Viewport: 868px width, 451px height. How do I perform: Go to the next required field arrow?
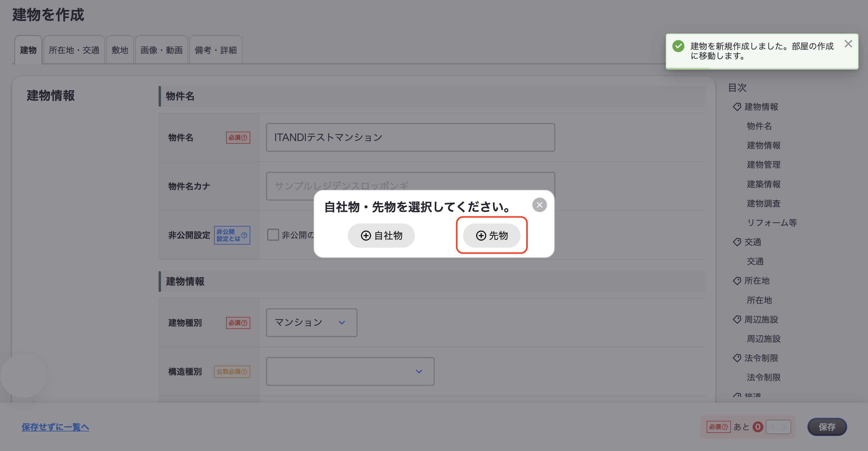784,427
